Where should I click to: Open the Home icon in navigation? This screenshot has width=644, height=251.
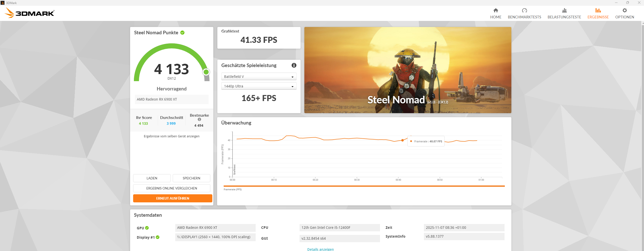point(496,10)
